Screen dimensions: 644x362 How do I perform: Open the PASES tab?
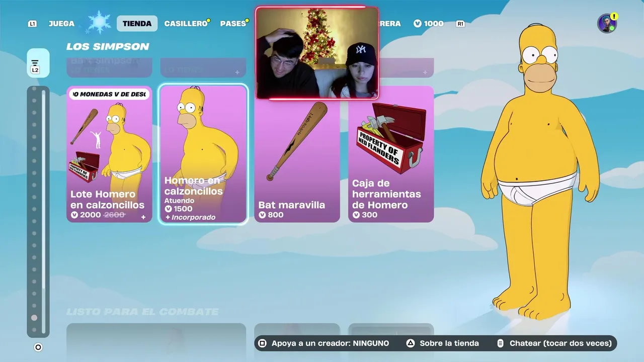(233, 24)
